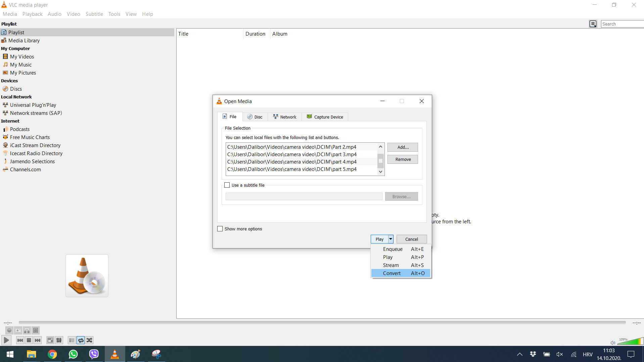Expand the Play button dropdown arrow
The image size is (644, 362).
coord(390,239)
